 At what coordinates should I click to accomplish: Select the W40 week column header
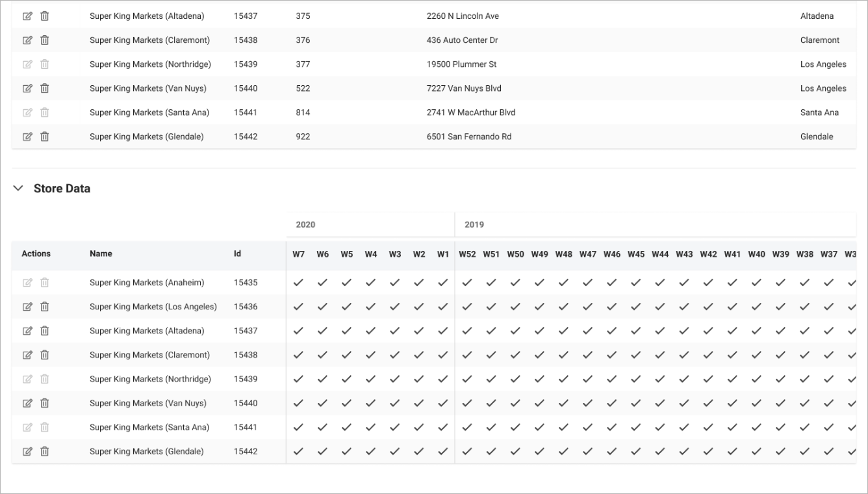[x=756, y=254]
